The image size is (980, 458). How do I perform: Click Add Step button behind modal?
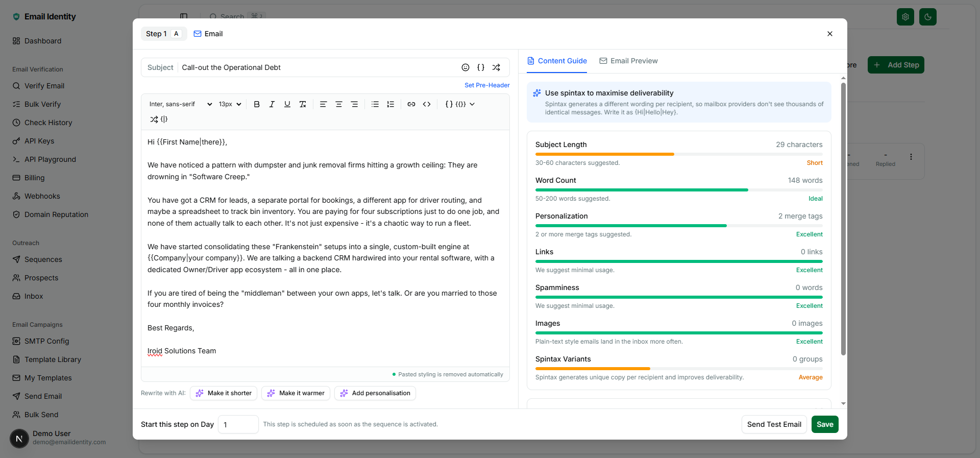[x=896, y=65]
